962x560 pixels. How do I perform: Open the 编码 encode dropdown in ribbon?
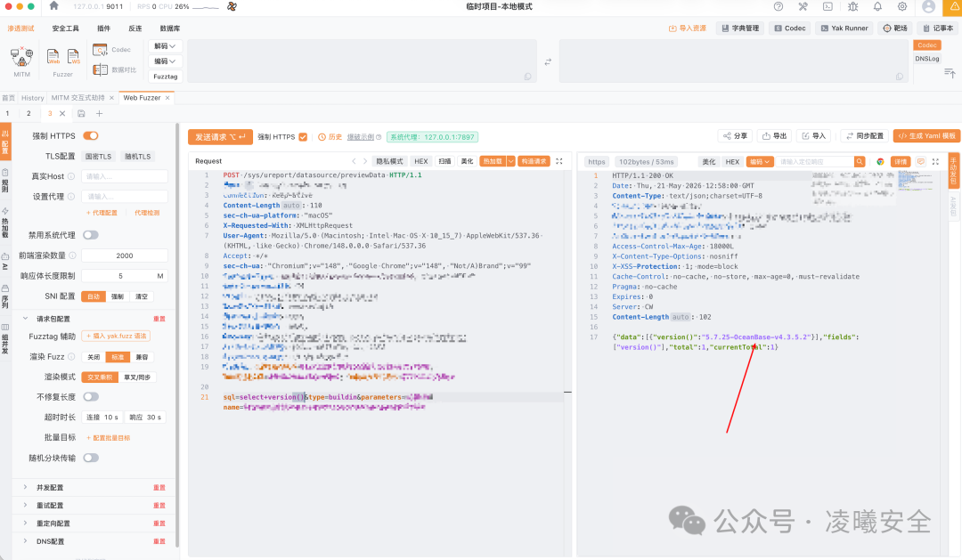[x=165, y=61]
